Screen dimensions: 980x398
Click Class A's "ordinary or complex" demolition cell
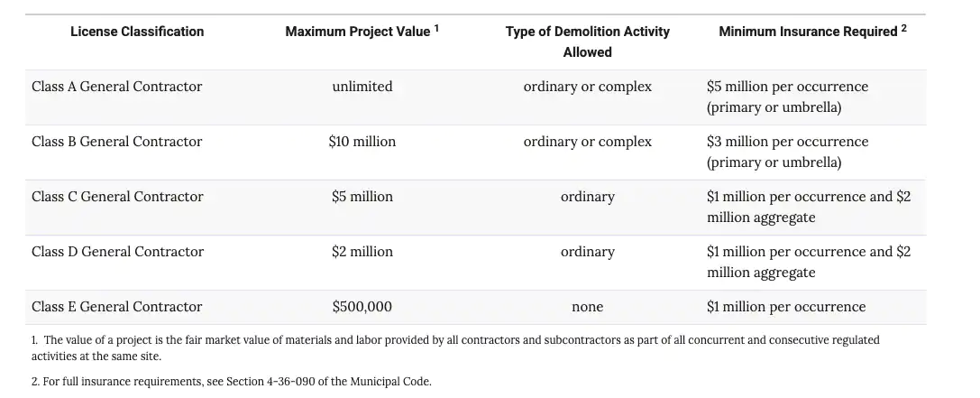tap(588, 87)
